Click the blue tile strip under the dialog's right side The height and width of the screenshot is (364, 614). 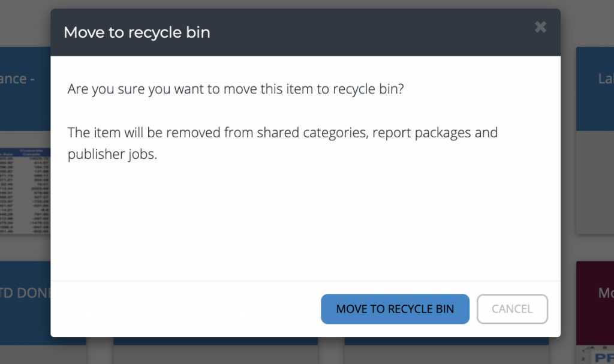tap(447, 341)
